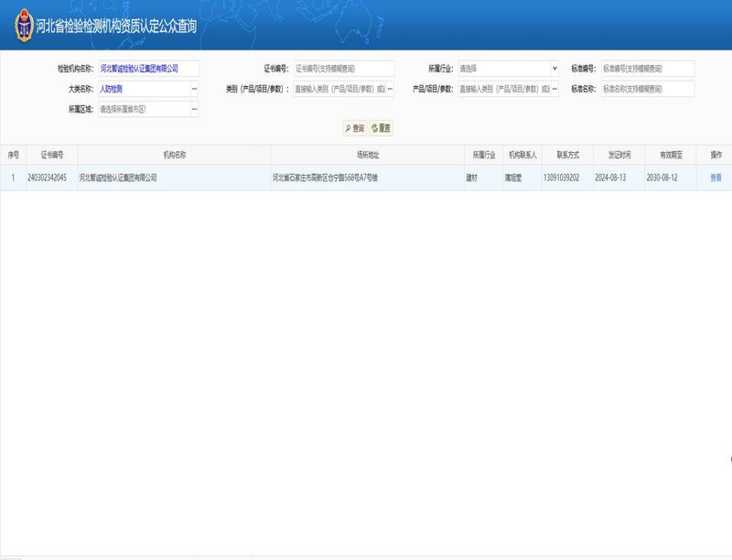Clear the form with 重置 button
This screenshot has height=560, width=732.
[381, 128]
